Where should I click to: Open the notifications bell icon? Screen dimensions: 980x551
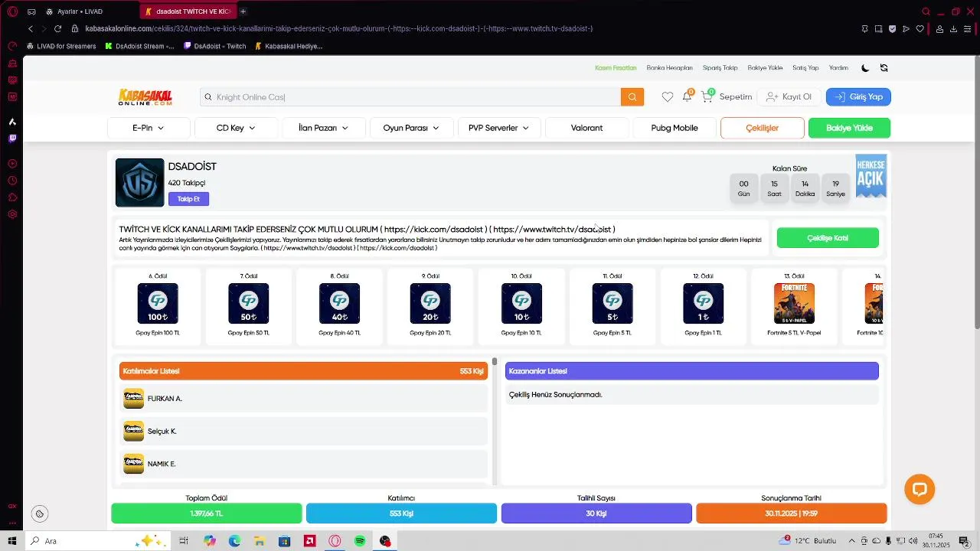click(x=687, y=97)
